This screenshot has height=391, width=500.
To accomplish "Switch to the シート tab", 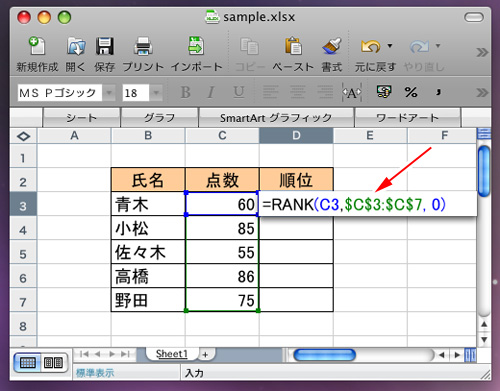I will click(81, 118).
